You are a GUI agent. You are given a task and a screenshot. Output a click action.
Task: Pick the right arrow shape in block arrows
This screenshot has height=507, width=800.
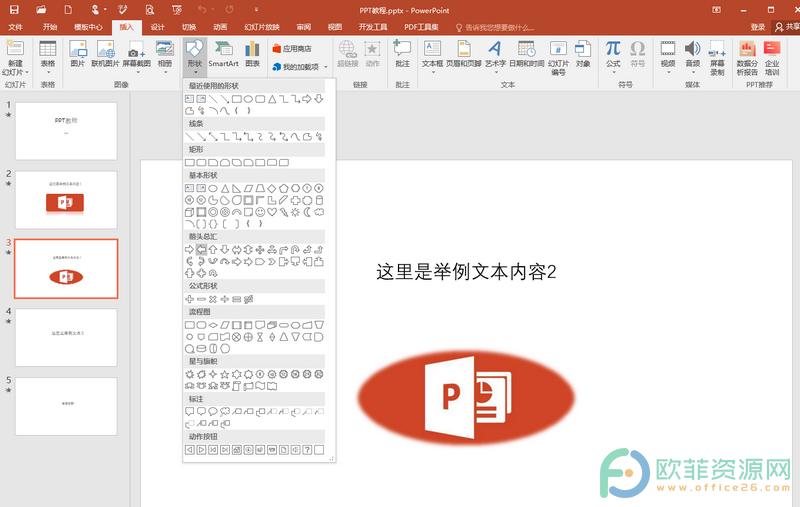click(x=189, y=249)
